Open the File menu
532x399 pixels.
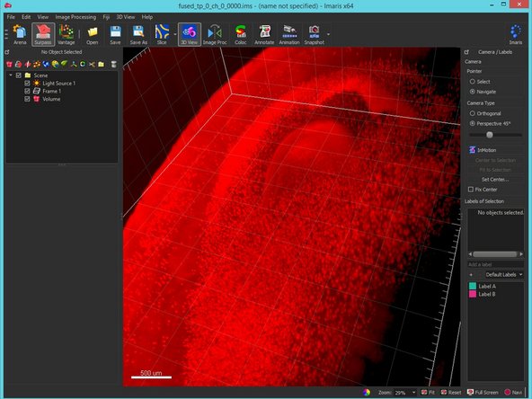point(11,17)
